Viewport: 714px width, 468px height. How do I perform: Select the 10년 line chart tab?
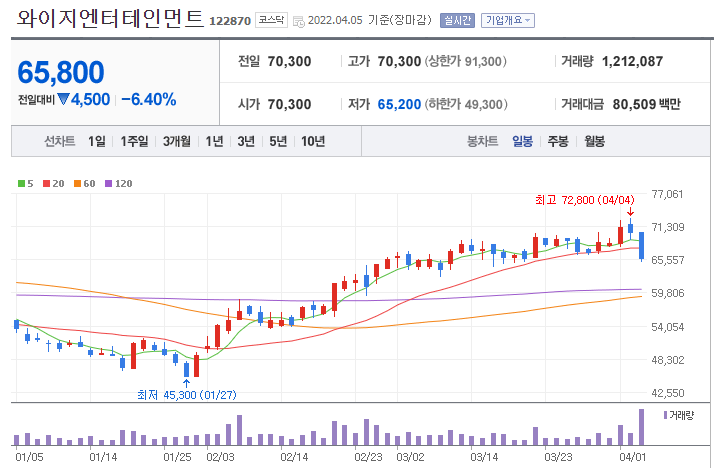click(313, 141)
